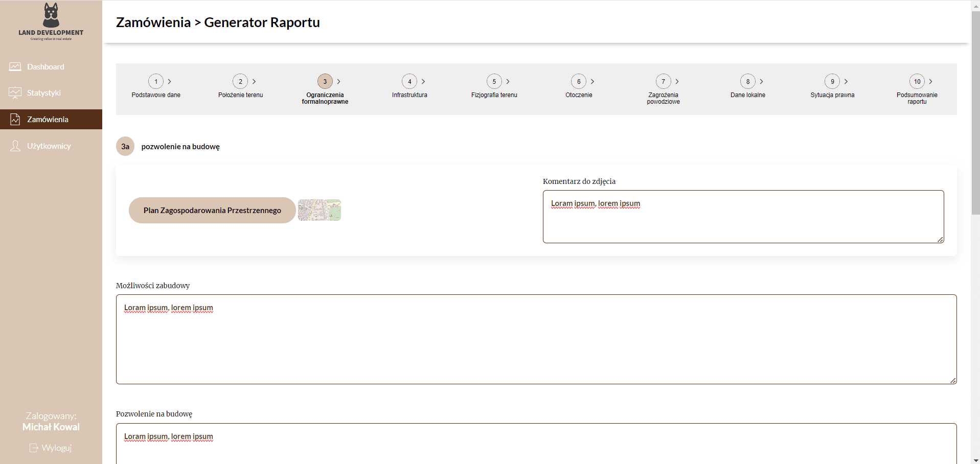Click the Podstawowe dane step label
The height and width of the screenshot is (464, 980).
tap(156, 95)
